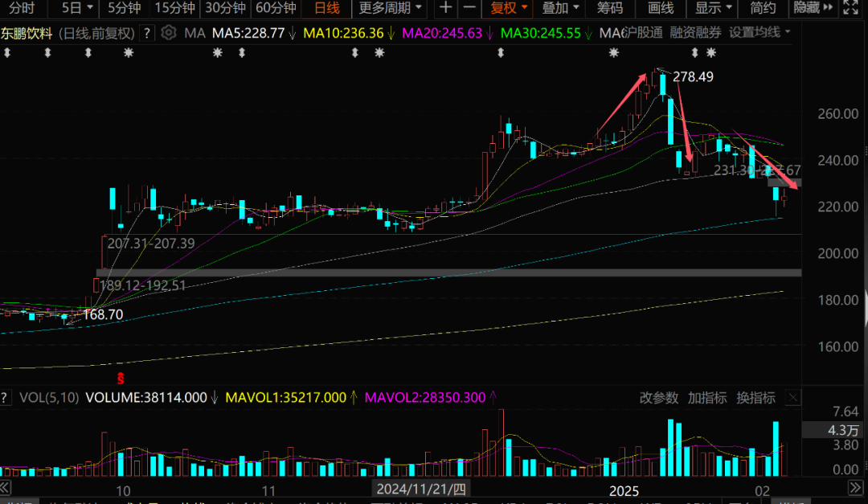Click the fullscreen expand icon
The width and height of the screenshot is (868, 504).
click(x=850, y=8)
